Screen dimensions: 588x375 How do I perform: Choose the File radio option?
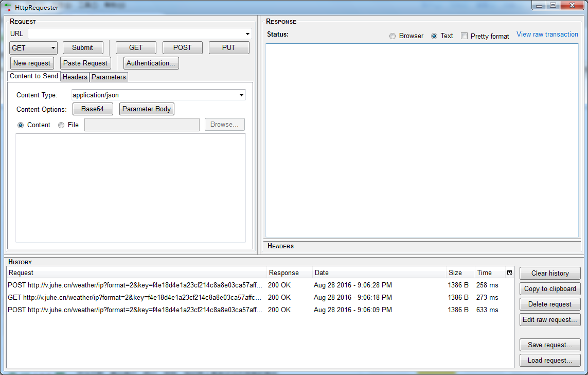(61, 125)
